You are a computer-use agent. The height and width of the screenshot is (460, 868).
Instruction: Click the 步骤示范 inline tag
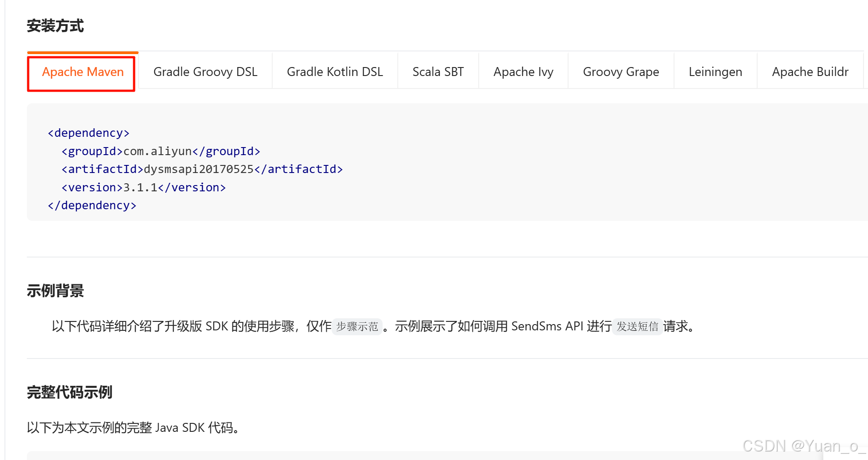(x=357, y=326)
